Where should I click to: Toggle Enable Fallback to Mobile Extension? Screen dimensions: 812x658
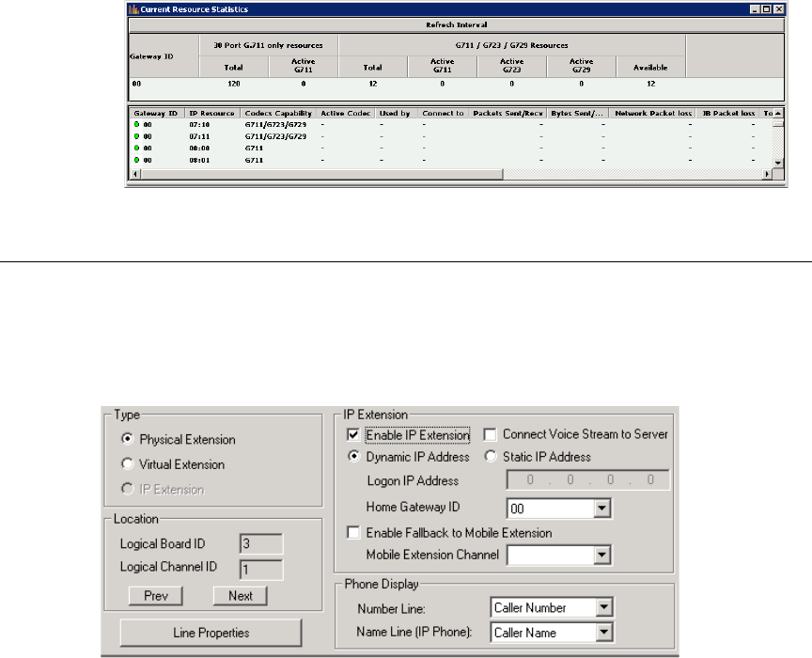[x=353, y=533]
